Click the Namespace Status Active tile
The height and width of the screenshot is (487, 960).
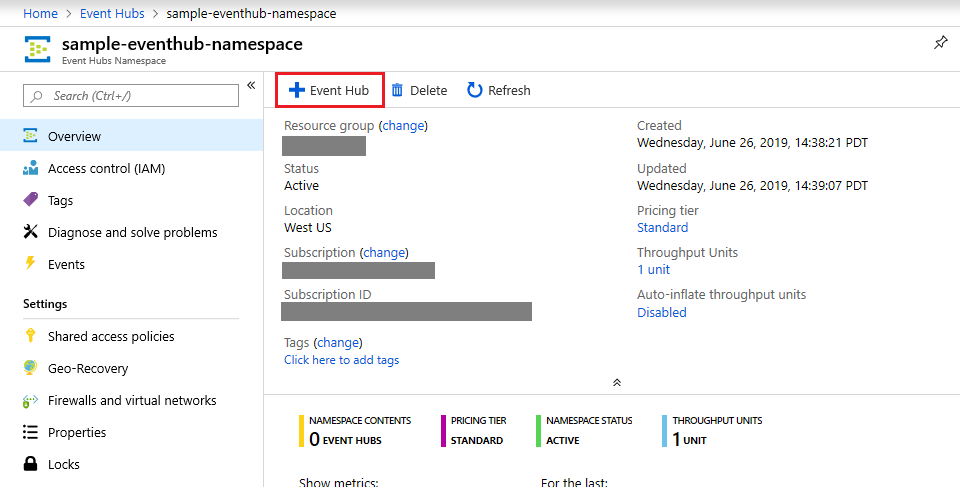click(x=584, y=431)
